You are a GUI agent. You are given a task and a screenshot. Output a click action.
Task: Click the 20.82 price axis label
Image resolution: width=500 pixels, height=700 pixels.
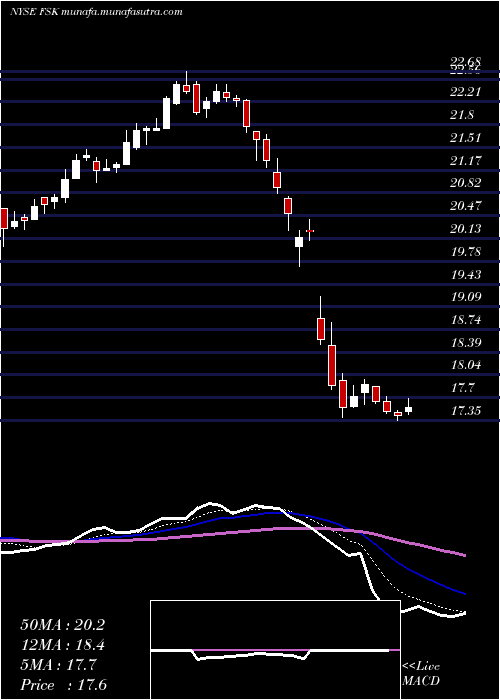[465, 183]
